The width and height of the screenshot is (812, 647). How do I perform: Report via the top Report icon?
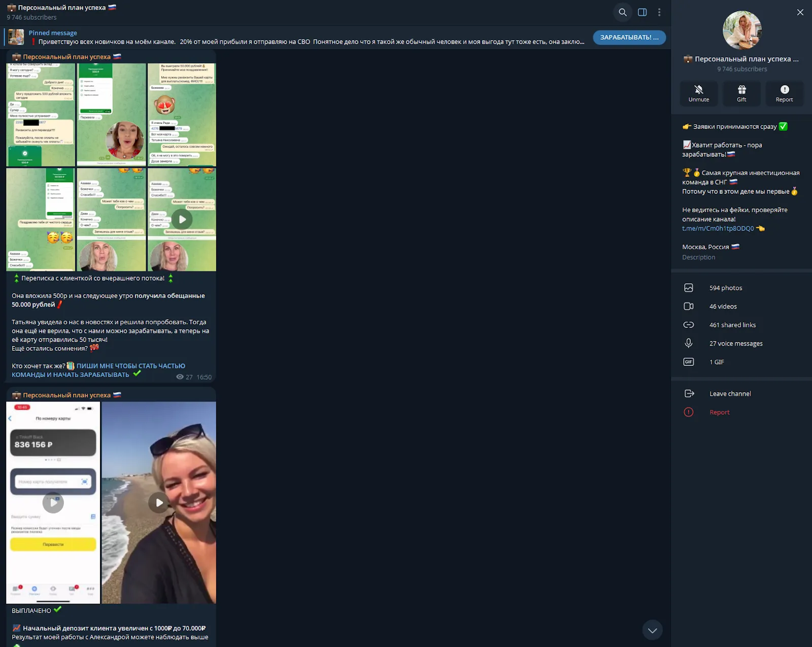coord(784,93)
